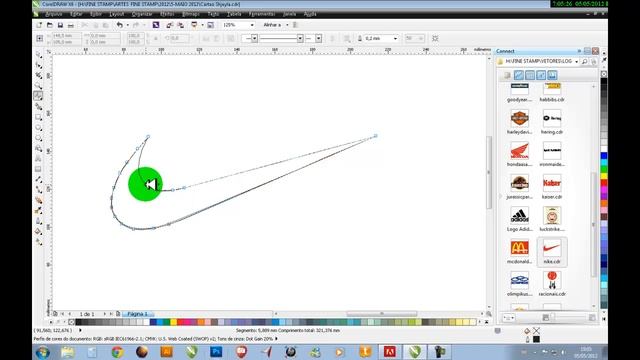
Task: Click the bounding box icon on property bar
Action: tap(435, 38)
